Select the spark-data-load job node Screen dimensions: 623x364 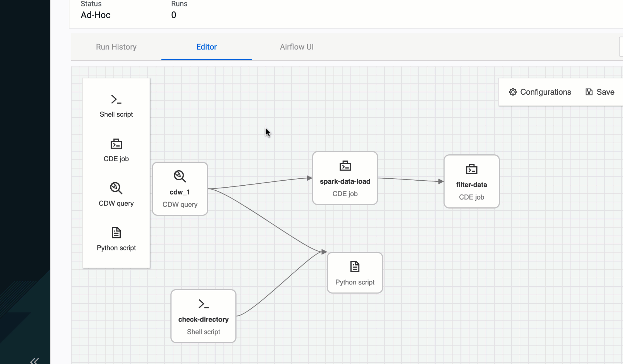pos(345,178)
